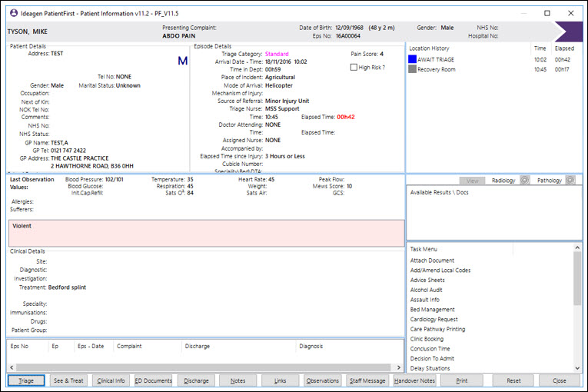Viewport: 588px width, 392px height.
Task: Click the Print button
Action: 462,380
